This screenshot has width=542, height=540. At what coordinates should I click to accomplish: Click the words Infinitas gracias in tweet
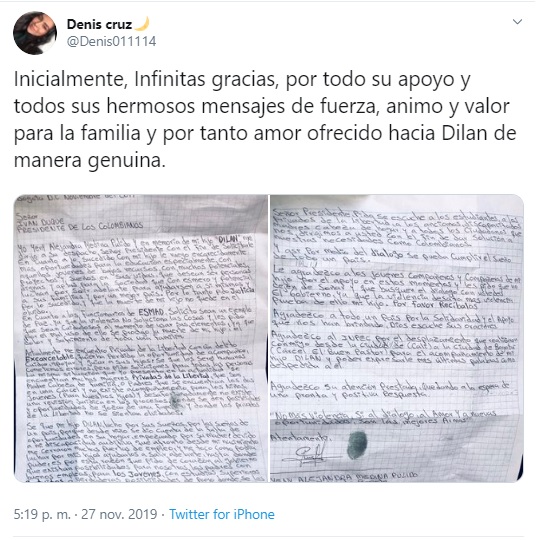click(x=207, y=80)
